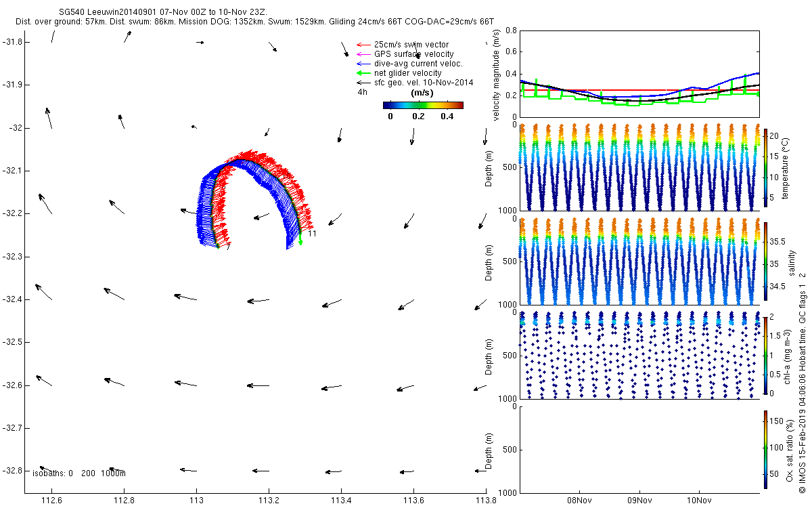Click the 'net glider velocity' legend entry
This screenshot has height=508, width=812.
[408, 73]
